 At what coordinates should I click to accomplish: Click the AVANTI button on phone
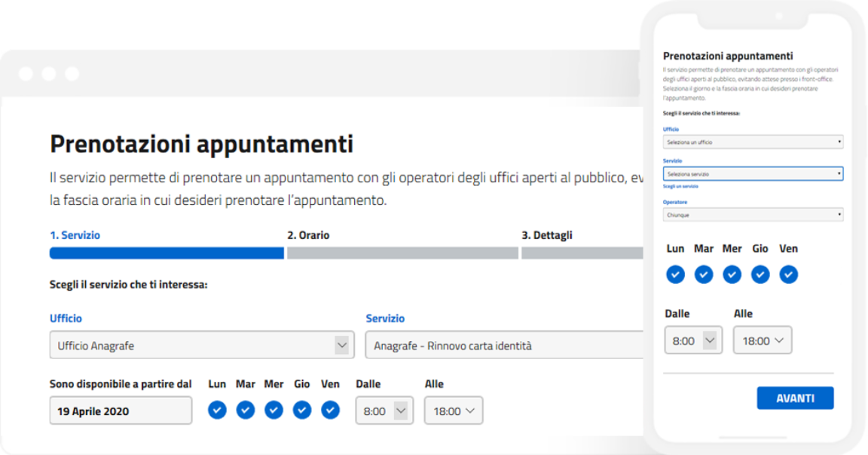(795, 398)
